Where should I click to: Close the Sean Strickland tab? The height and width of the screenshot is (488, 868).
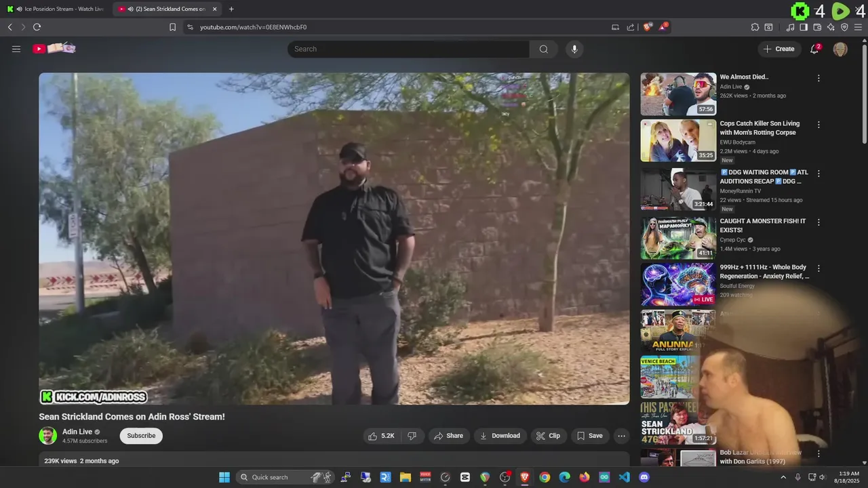[215, 9]
